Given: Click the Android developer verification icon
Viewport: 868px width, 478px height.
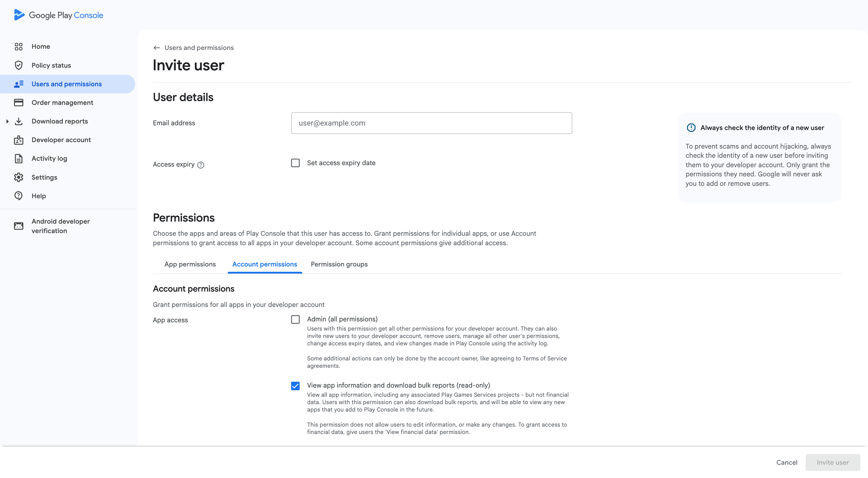Looking at the screenshot, I should tap(19, 226).
